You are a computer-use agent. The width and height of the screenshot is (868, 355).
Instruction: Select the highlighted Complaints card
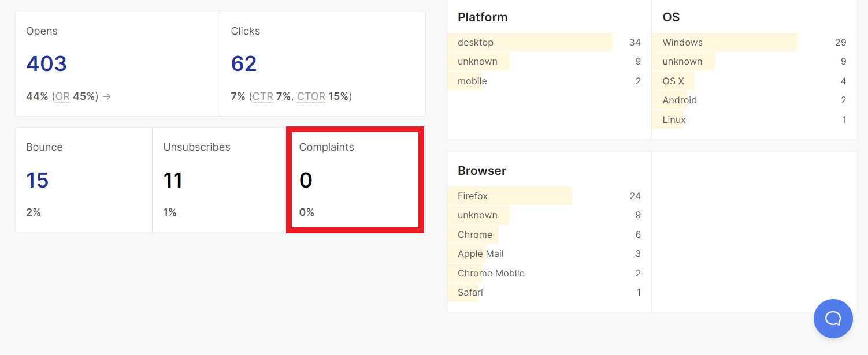355,180
